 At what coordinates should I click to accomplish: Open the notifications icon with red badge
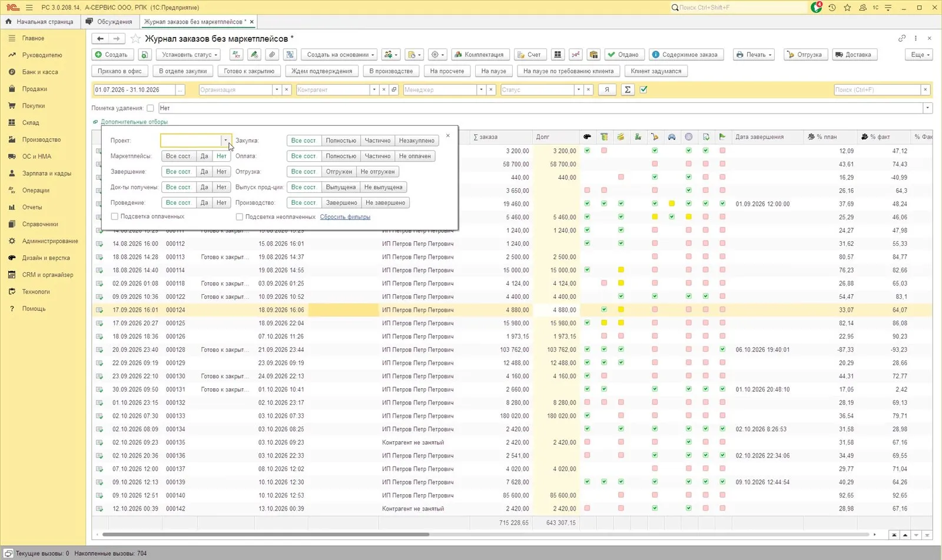click(x=817, y=8)
